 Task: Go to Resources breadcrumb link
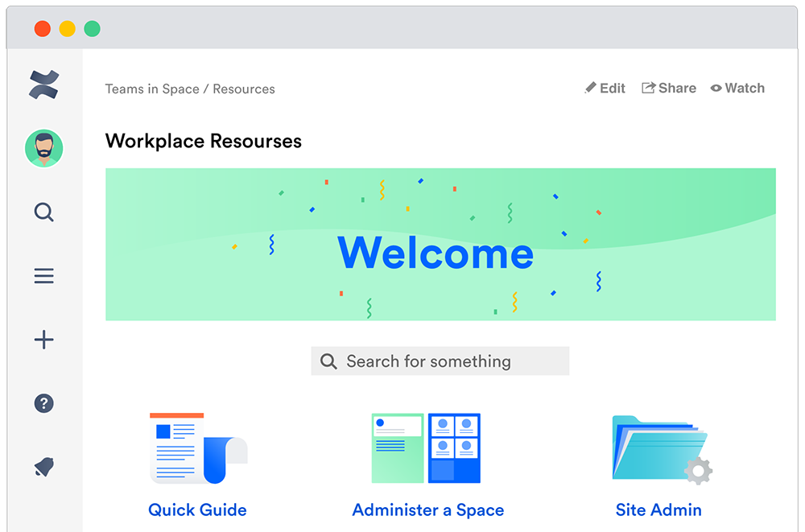(244, 89)
